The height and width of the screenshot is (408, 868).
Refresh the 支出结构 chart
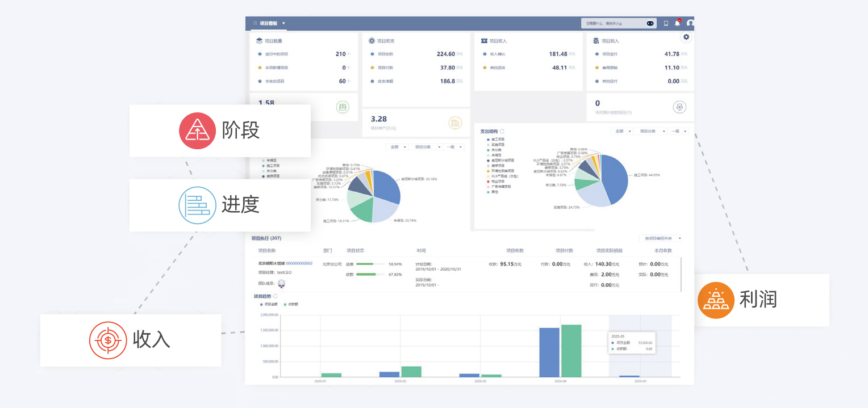[x=502, y=131]
